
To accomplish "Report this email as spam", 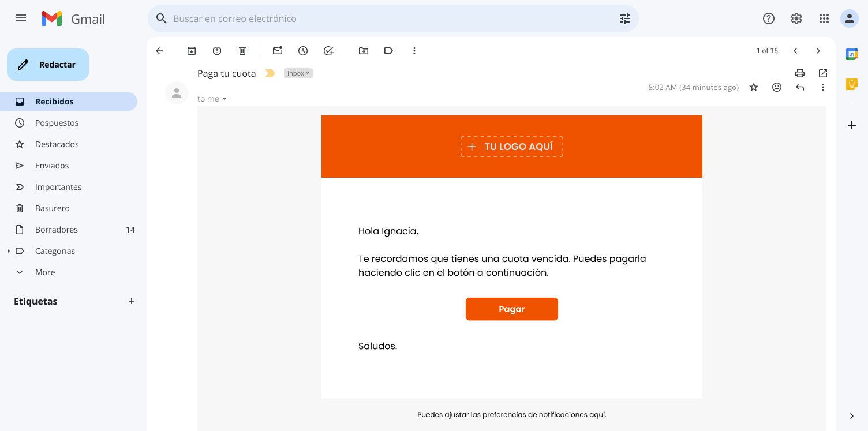I will 217,51.
